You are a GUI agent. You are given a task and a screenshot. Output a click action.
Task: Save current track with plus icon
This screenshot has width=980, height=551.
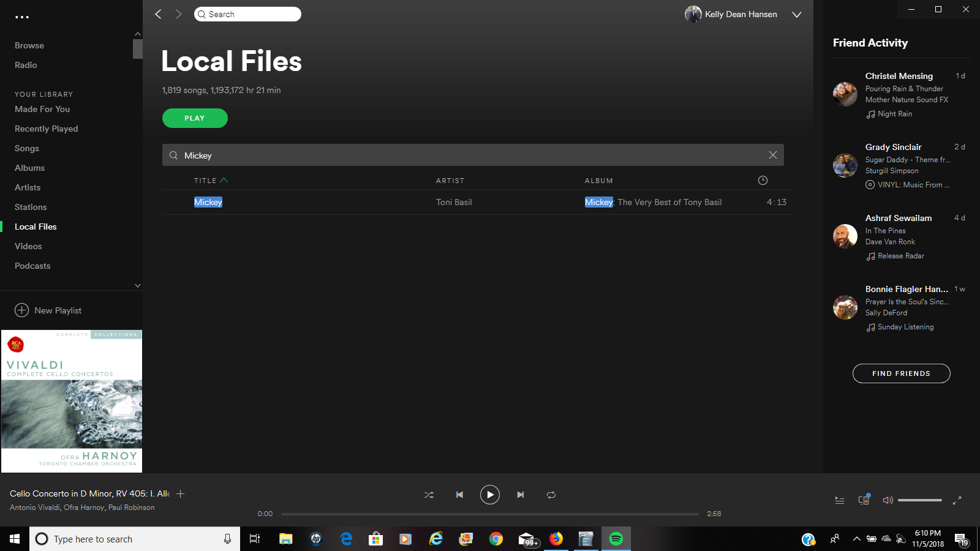[181, 493]
